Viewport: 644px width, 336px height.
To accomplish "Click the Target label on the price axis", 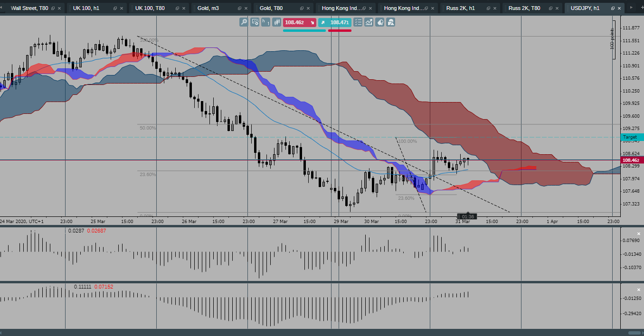I will [630, 137].
